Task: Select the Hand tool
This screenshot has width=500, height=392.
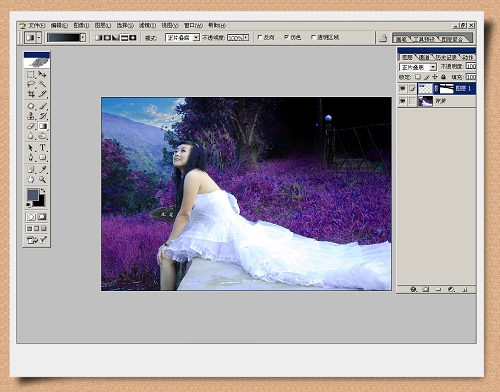Action: [x=31, y=179]
